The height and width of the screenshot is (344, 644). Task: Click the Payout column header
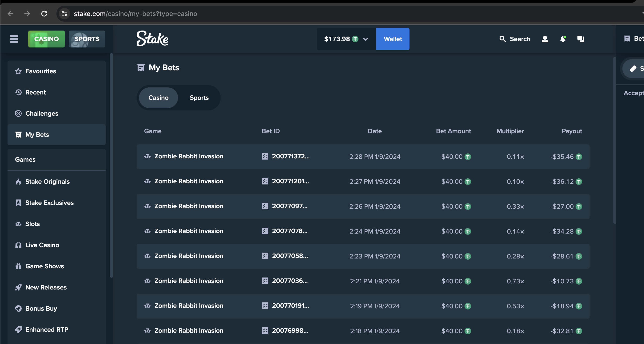tap(572, 131)
